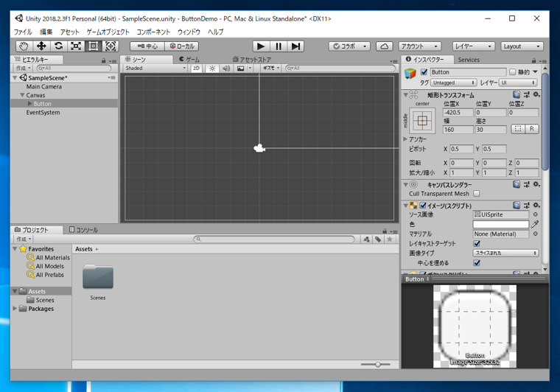Click the Button GameObject cube icon
The width and height of the screenshot is (560, 392).
410,74
